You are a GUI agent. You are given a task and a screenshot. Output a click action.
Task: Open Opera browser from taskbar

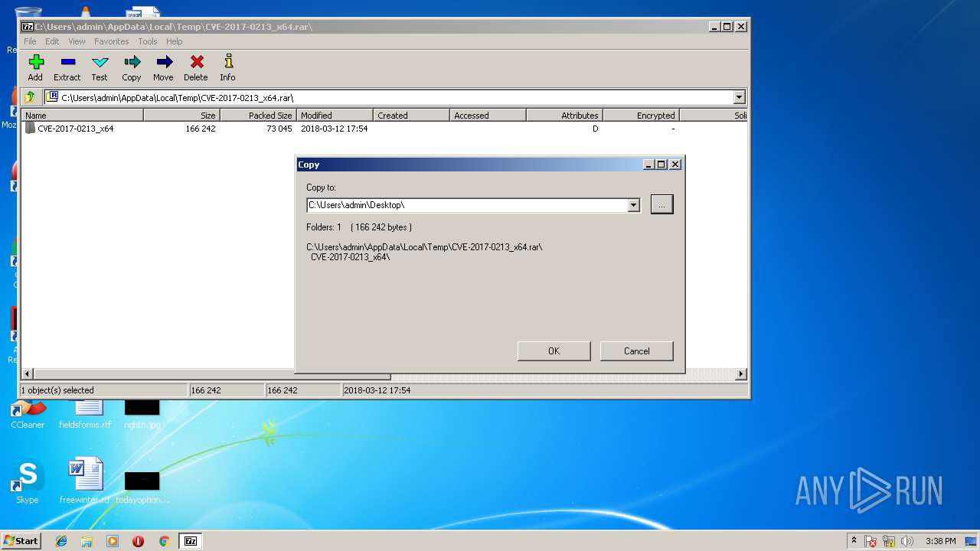coord(138,541)
